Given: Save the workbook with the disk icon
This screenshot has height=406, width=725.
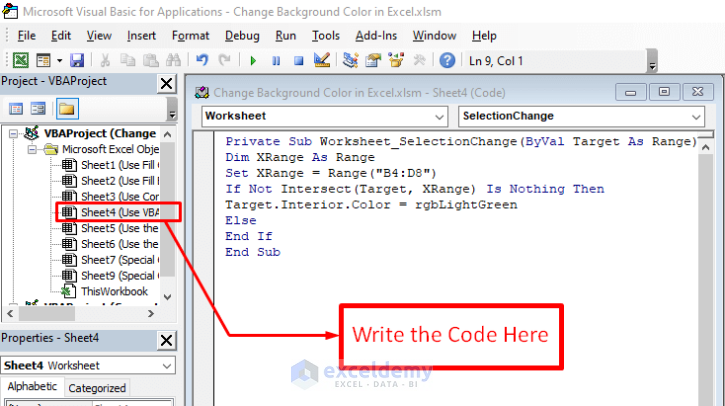Looking at the screenshot, I should tap(77, 61).
